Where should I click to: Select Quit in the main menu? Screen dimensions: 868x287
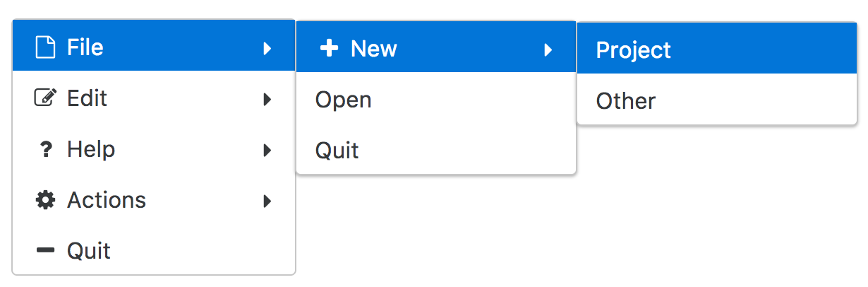154,251
